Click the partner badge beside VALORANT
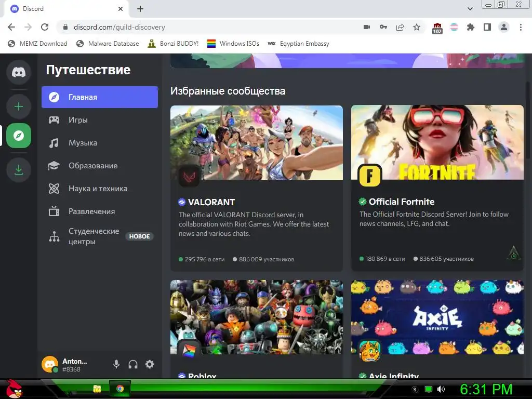Viewport: 532px width, 399px height. click(x=182, y=202)
